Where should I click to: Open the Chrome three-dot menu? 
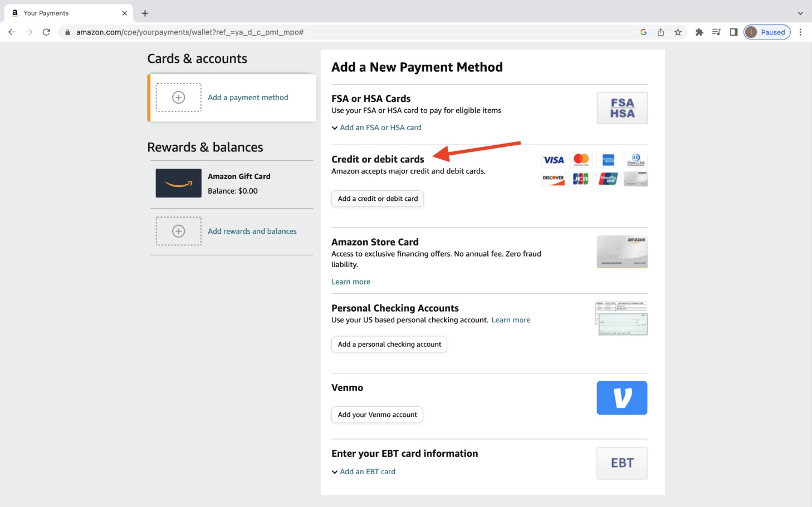[x=800, y=32]
